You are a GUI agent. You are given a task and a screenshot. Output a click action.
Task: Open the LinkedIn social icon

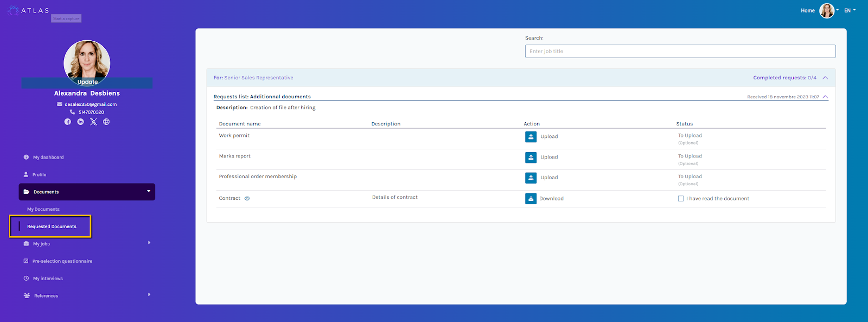[x=80, y=122]
